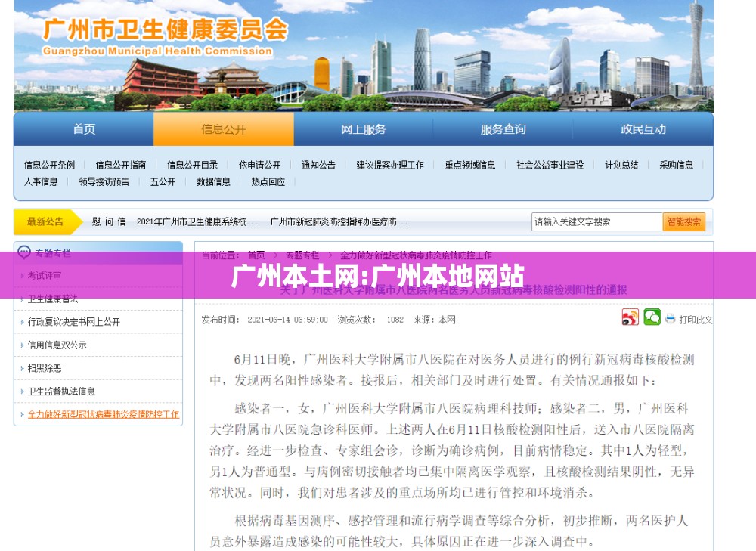Share article via Weibo icon
The image size is (756, 551).
point(630,317)
